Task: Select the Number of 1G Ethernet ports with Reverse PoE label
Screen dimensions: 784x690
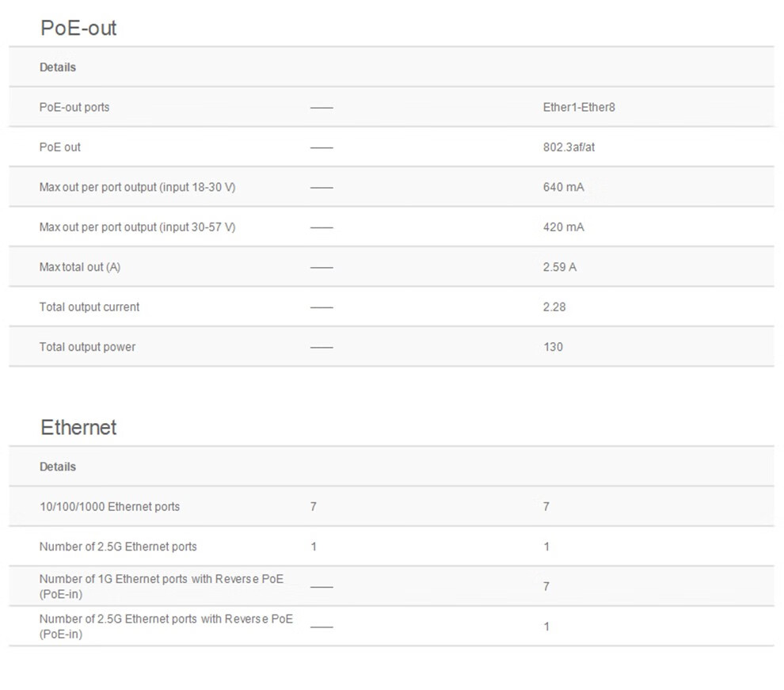Action: click(x=161, y=586)
